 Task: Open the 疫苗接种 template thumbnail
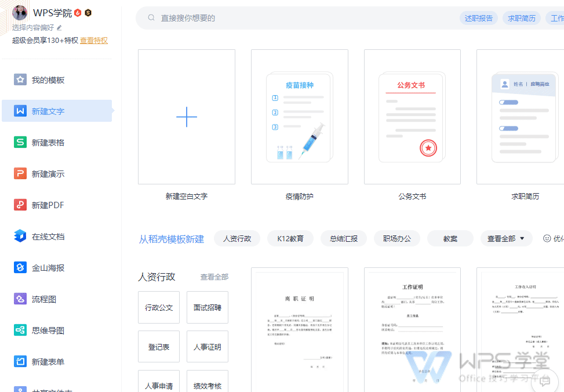click(x=300, y=117)
